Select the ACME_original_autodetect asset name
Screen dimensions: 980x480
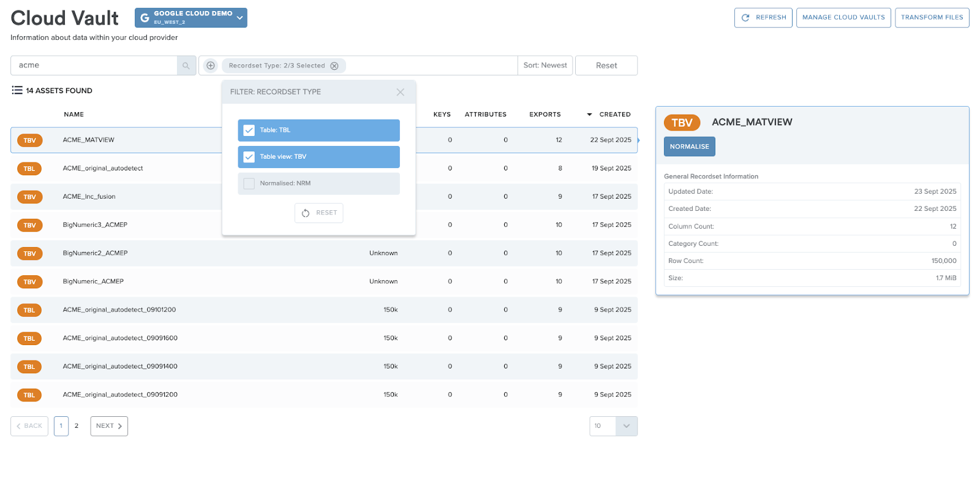point(103,169)
